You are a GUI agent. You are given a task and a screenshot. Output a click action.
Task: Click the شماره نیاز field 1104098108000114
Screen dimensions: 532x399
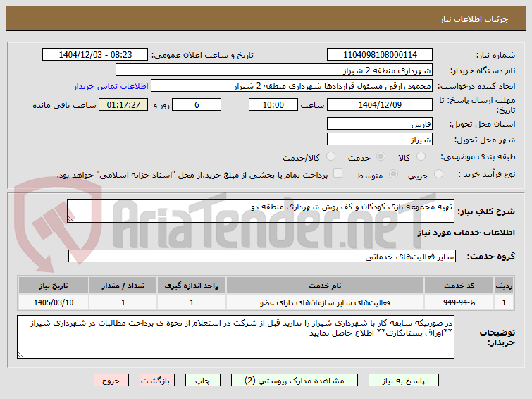pyautogui.click(x=380, y=54)
